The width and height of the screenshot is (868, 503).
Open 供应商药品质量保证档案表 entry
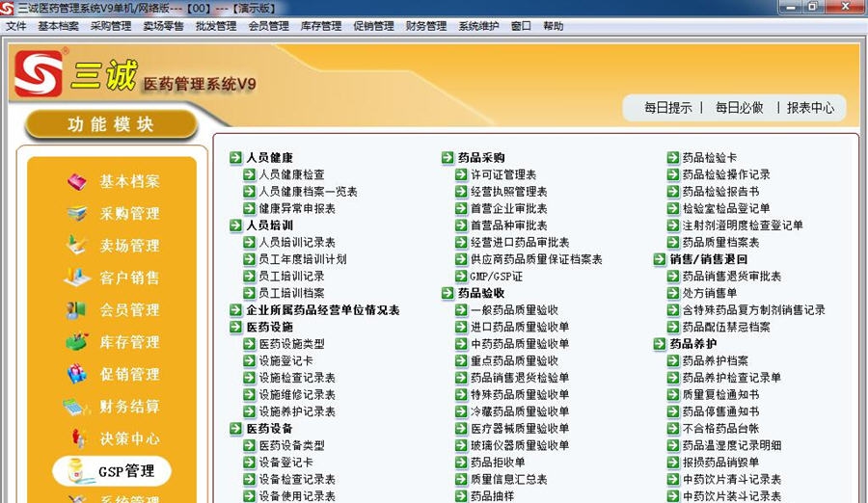536,259
